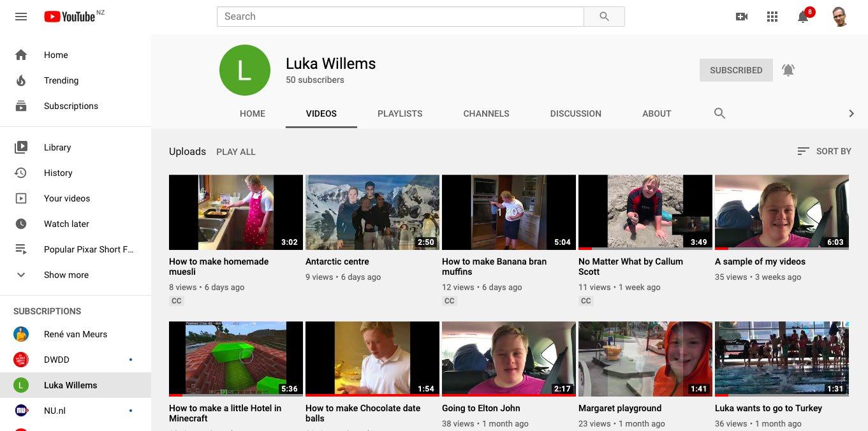Screen dimensions: 868x431
Task: Open No Matter What beach thumbnail
Action: (645, 212)
